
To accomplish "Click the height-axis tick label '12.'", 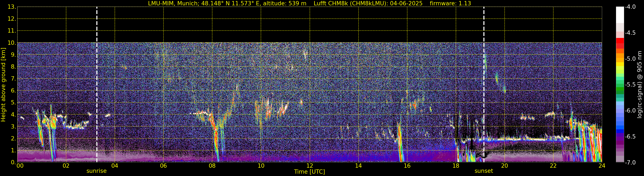I will click(x=12, y=19).
